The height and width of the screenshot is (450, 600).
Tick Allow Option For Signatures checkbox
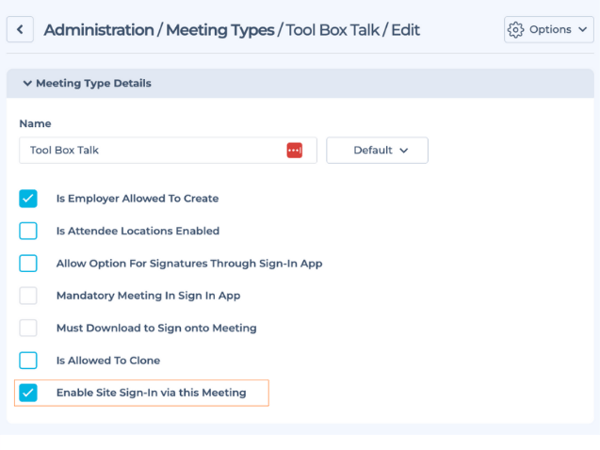[28, 263]
